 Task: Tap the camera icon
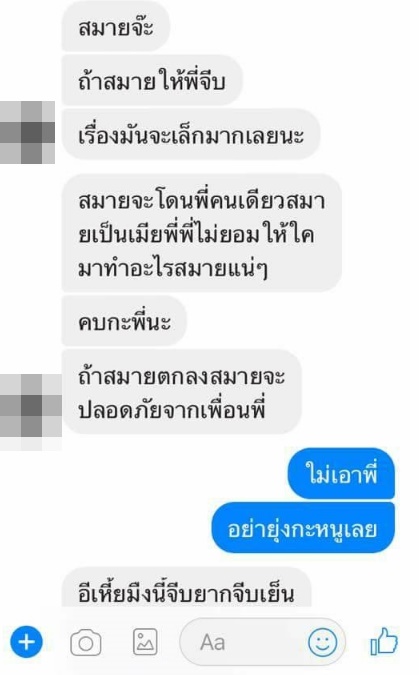pyautogui.click(x=86, y=643)
